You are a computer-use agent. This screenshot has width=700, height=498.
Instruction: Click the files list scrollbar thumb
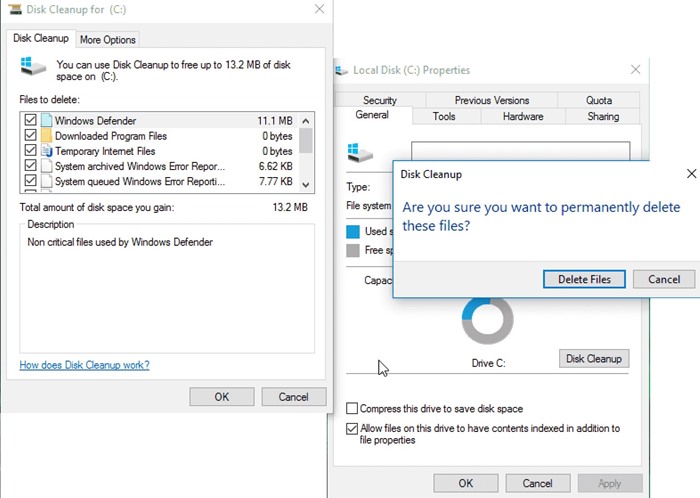pos(306,140)
